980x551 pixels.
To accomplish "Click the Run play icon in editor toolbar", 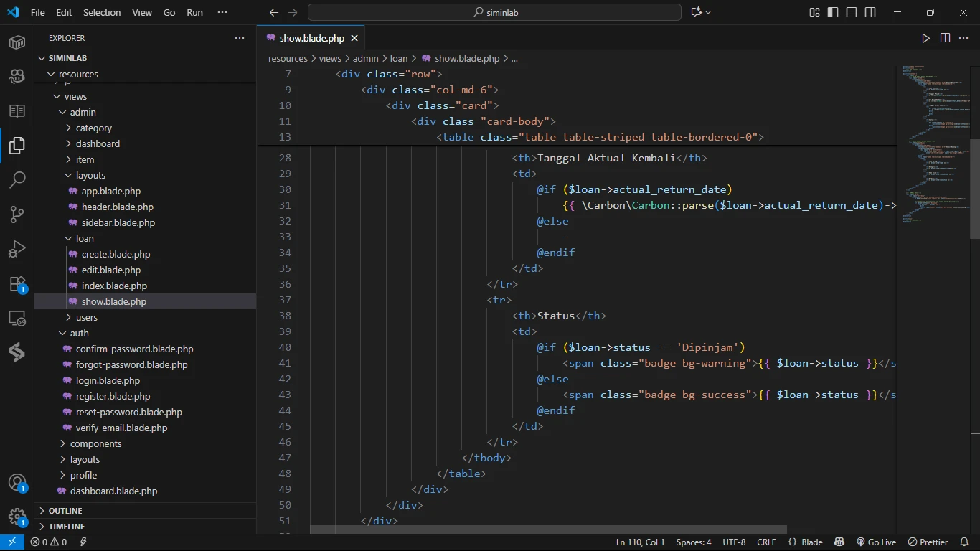I will click(925, 38).
